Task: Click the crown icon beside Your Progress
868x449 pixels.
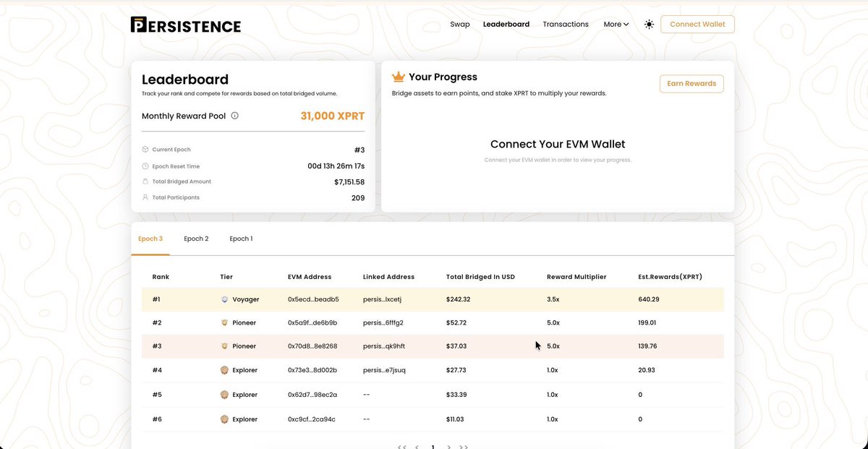Action: pos(398,77)
